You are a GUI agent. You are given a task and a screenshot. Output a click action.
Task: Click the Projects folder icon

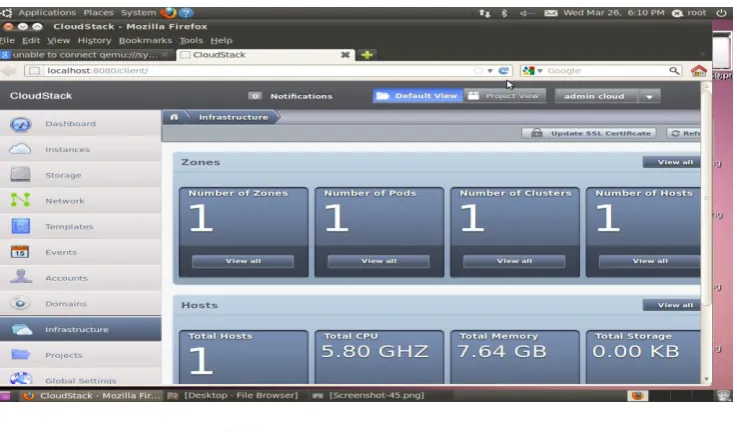point(20,354)
